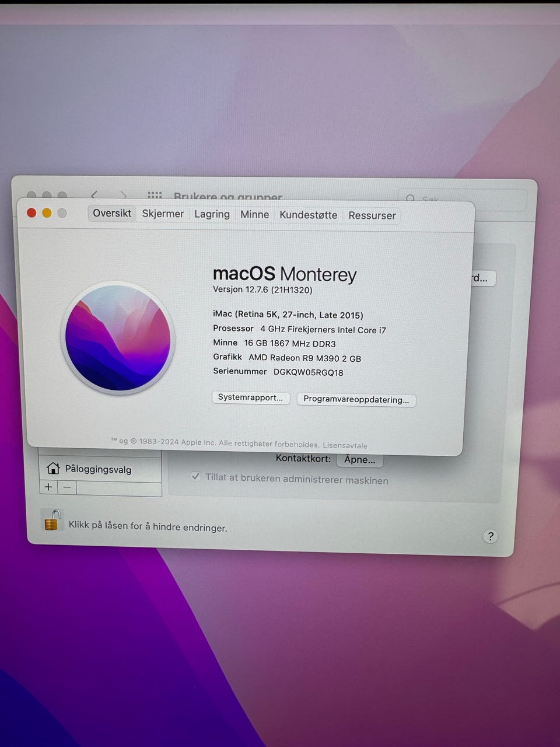Select the Lagring tab

point(212,214)
